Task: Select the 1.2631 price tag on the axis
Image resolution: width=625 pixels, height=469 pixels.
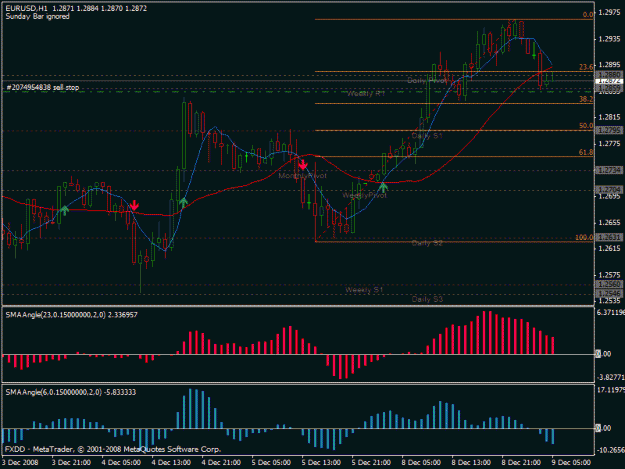Action: pos(609,237)
